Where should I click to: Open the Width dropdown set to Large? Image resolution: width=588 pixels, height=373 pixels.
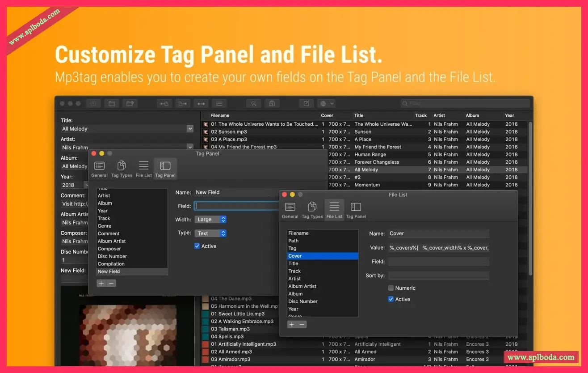[x=211, y=220]
